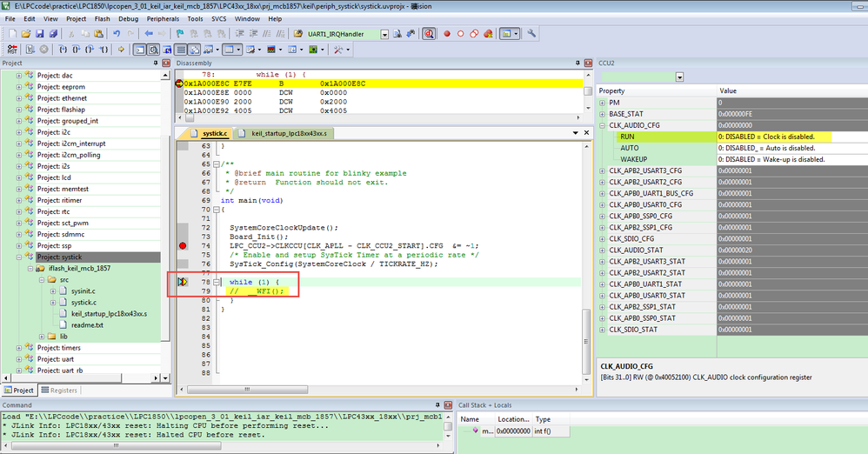Toggle the pin on the Command panel
868x454 pixels.
(437, 405)
